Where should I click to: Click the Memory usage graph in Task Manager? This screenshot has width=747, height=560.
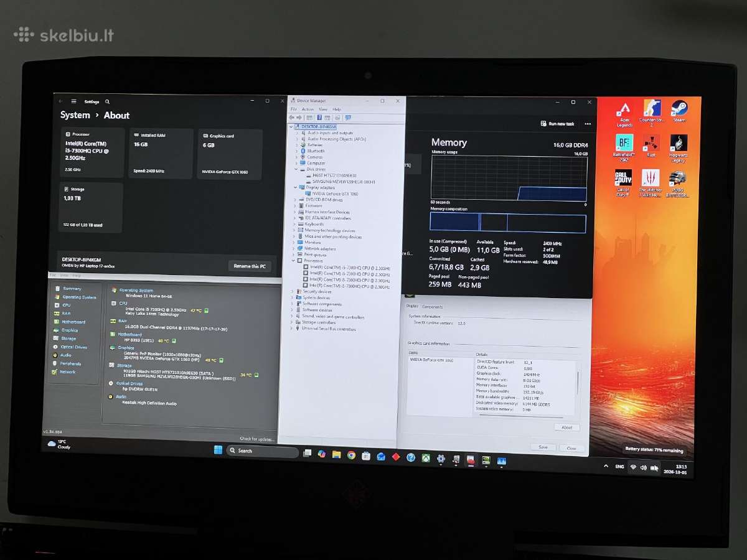tap(509, 178)
